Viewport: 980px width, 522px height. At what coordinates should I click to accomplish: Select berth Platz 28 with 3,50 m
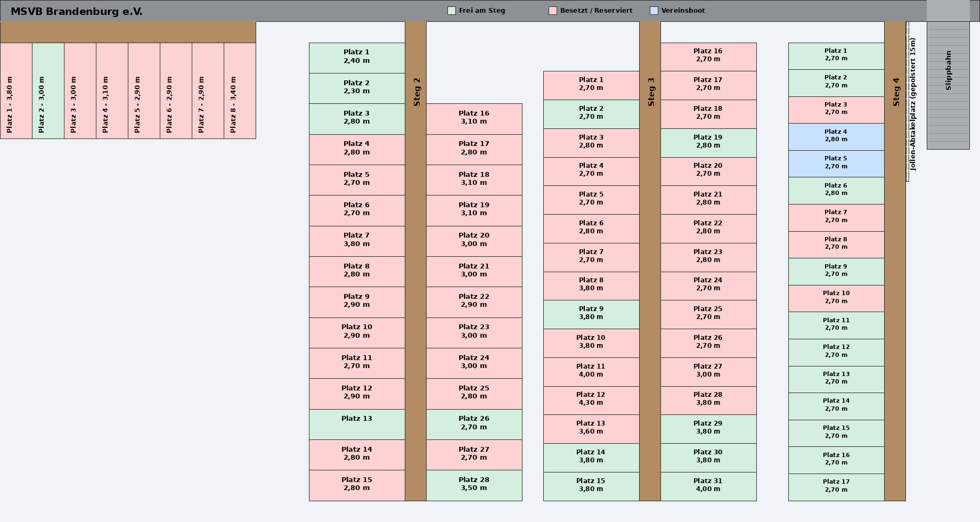[474, 486]
